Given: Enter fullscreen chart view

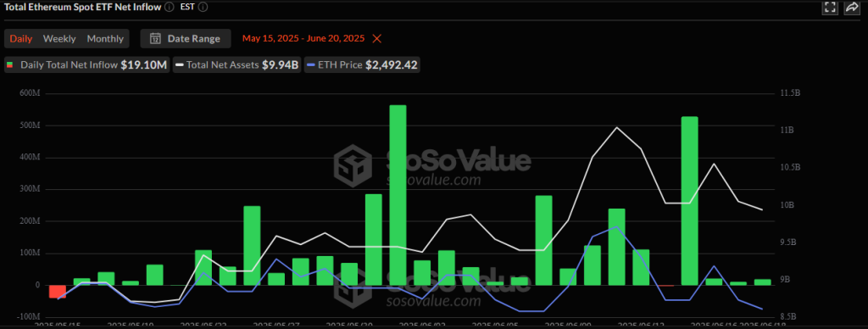Looking at the screenshot, I should [x=830, y=7].
